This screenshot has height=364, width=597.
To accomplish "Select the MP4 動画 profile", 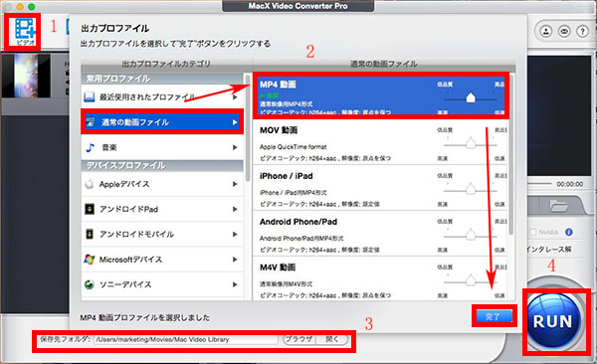I will point(380,95).
